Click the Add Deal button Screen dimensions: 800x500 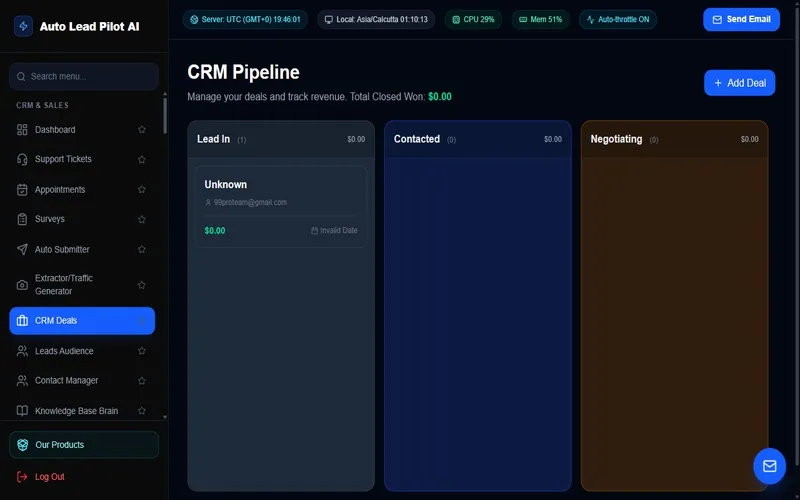[x=739, y=83]
